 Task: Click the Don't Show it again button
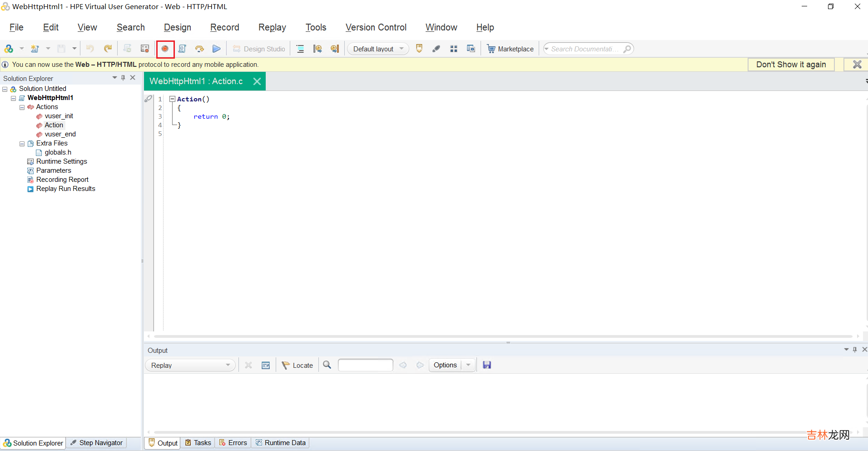click(x=791, y=65)
